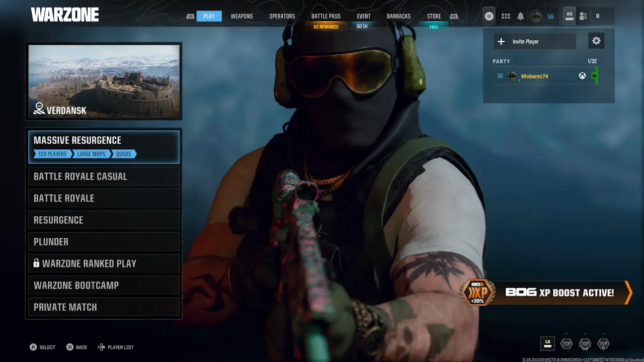
Task: Open the BO6 XP Boost Active banner
Action: pos(546,293)
